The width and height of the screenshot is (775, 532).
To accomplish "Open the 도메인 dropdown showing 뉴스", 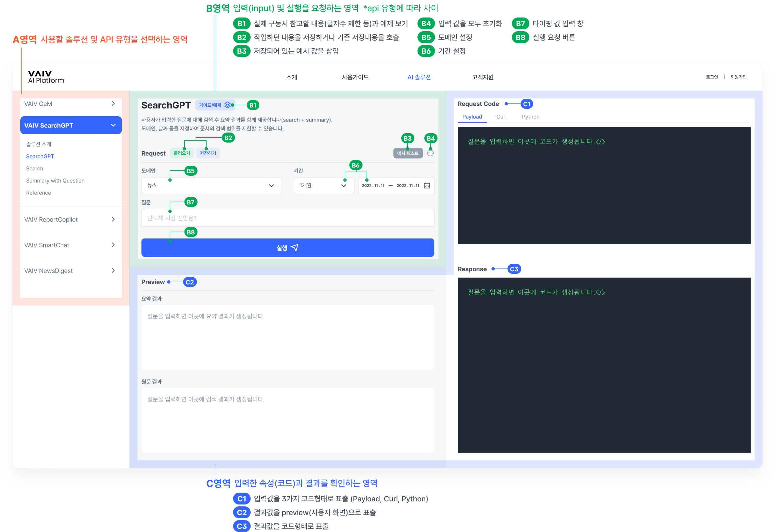I will coord(212,185).
